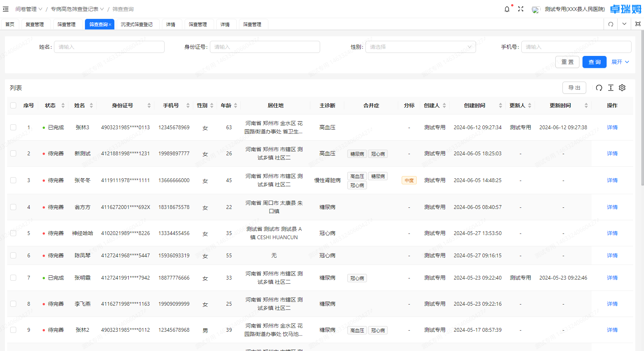Sort by 更新时间 column arrows
Image resolution: width=644 pixels, height=351 pixels.
[586, 105]
